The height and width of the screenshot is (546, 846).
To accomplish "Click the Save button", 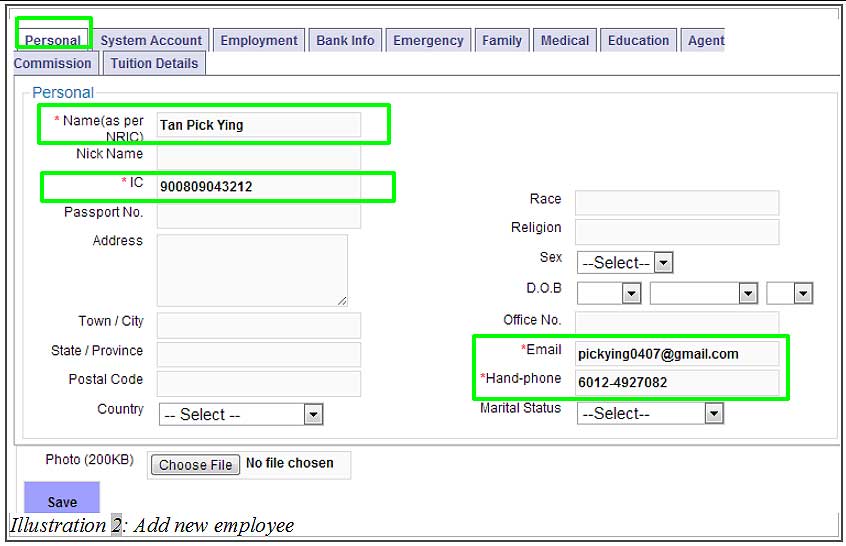I will click(62, 501).
